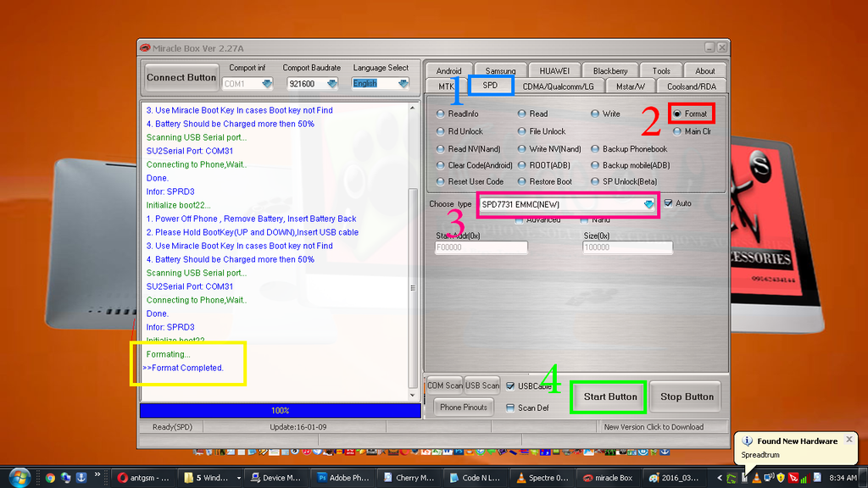Open the Samsung tab
Image resolution: width=868 pixels, height=488 pixels.
[500, 71]
